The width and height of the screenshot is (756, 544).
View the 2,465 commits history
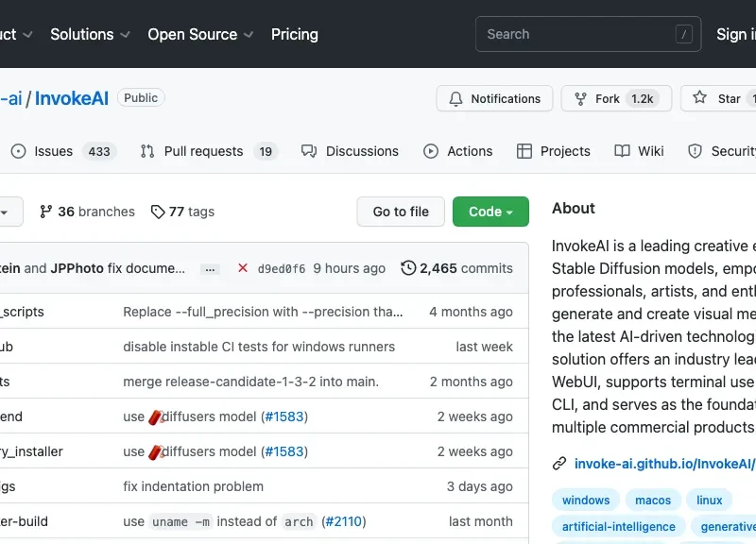[456, 268]
